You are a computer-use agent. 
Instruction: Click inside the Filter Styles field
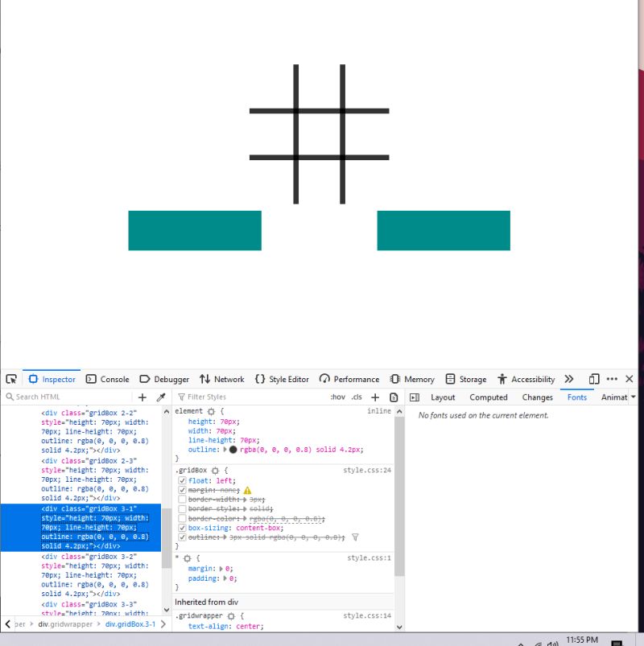tap(242, 396)
